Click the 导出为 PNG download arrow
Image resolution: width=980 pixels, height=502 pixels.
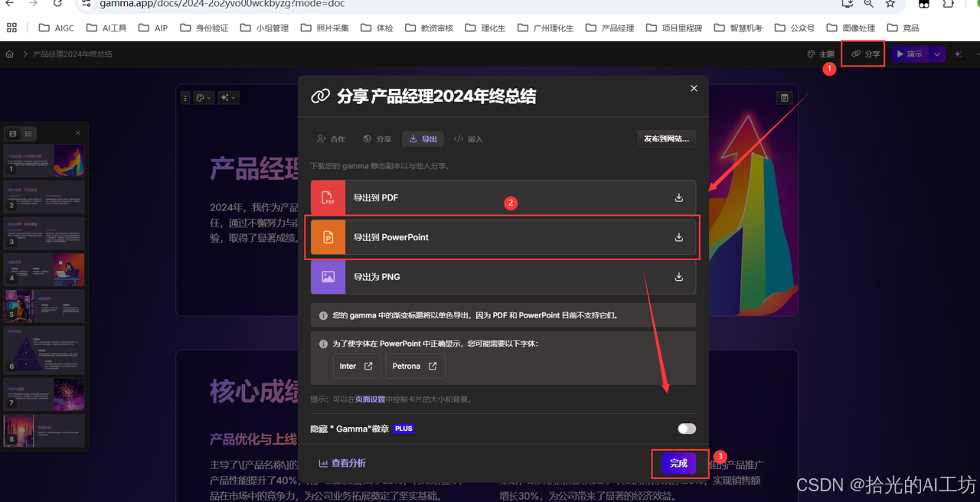coord(678,277)
